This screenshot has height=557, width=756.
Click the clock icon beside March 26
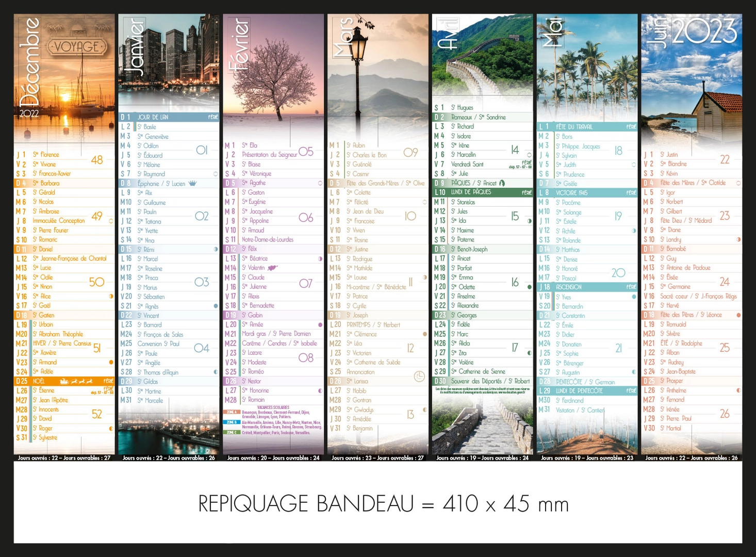point(419,377)
